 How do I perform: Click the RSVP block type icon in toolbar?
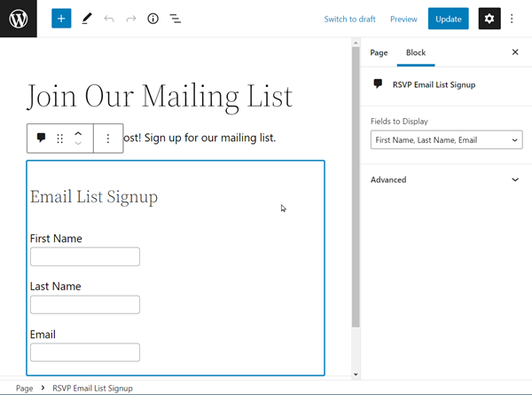coord(41,138)
